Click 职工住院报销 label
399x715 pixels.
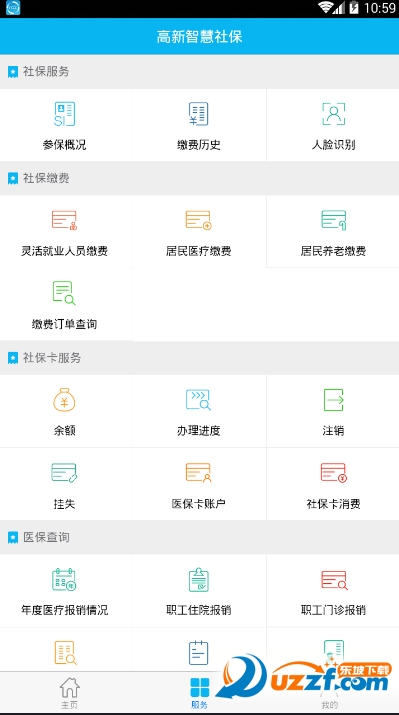(x=199, y=610)
